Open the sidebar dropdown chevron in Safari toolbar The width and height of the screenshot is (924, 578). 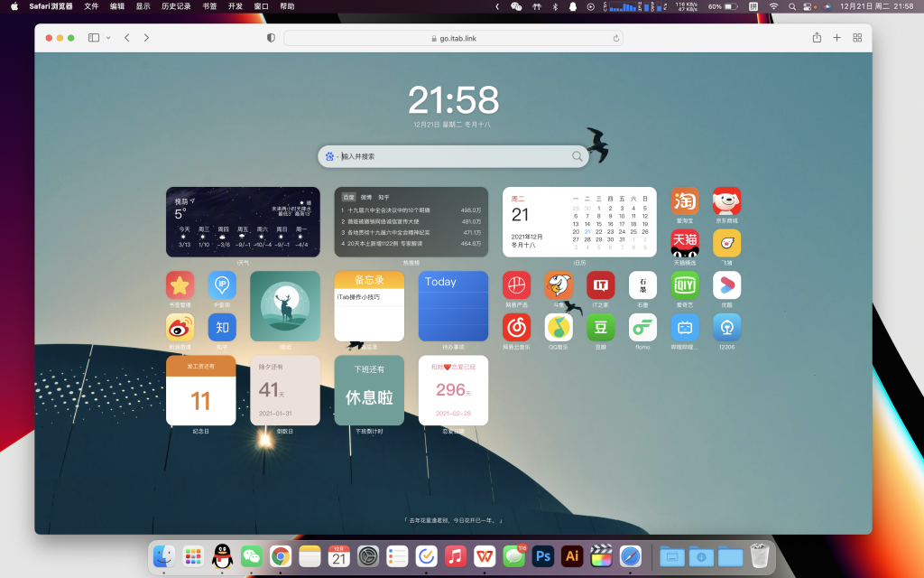pyautogui.click(x=107, y=38)
